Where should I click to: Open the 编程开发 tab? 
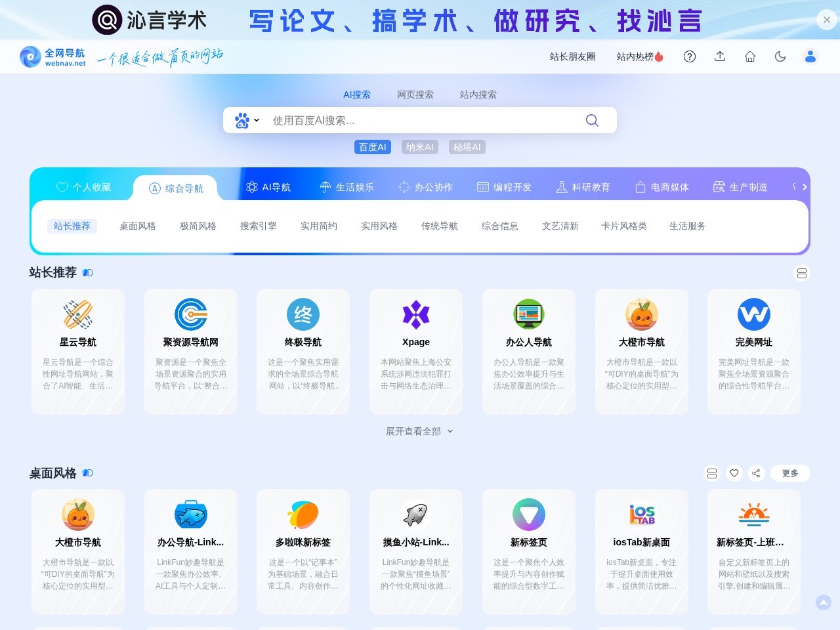[505, 187]
